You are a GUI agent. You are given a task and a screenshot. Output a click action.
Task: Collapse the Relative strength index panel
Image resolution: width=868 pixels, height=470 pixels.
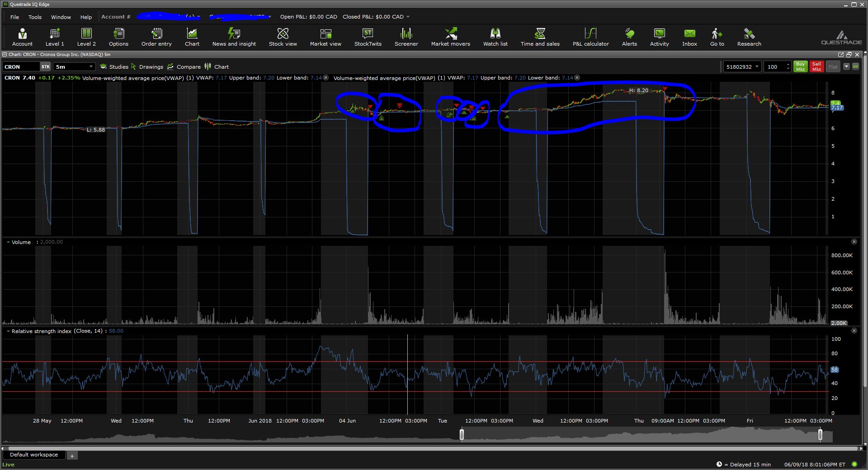click(8, 331)
